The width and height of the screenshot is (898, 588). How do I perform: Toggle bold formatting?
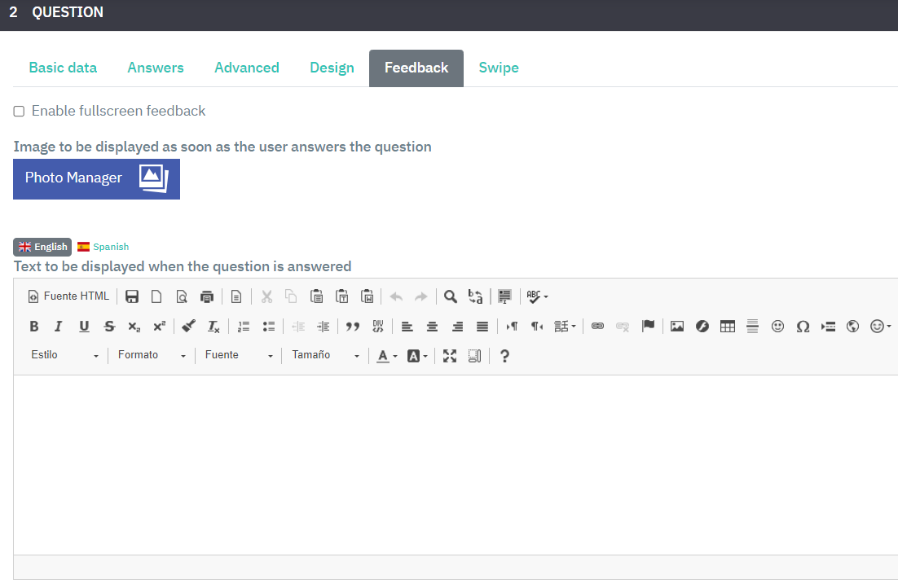(33, 326)
